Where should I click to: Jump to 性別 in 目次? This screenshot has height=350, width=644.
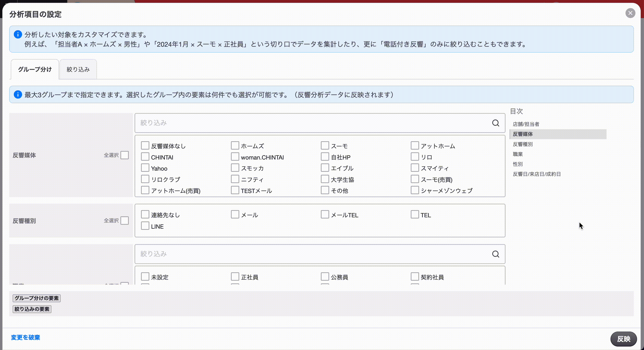(x=518, y=164)
